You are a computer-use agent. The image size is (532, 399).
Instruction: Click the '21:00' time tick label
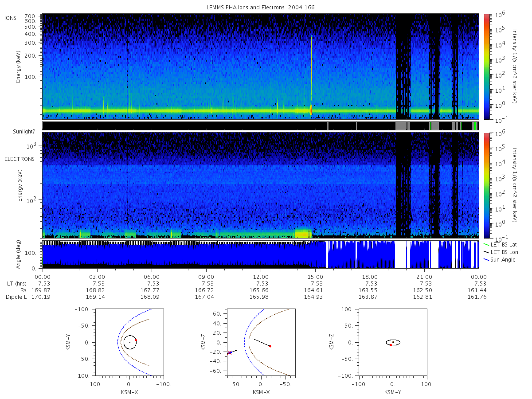click(x=424, y=277)
